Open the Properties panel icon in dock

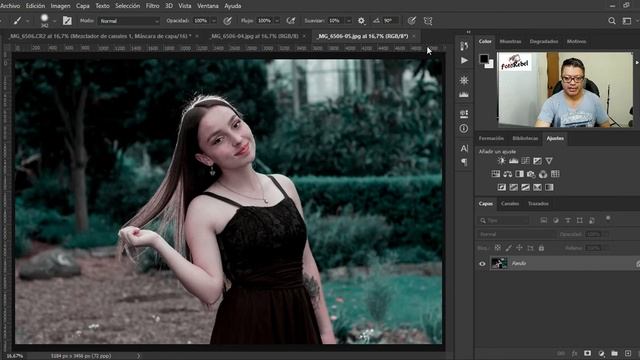point(464,114)
